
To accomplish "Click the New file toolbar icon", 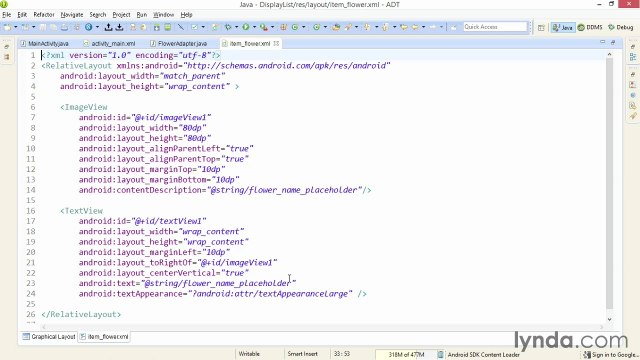I will (7, 27).
